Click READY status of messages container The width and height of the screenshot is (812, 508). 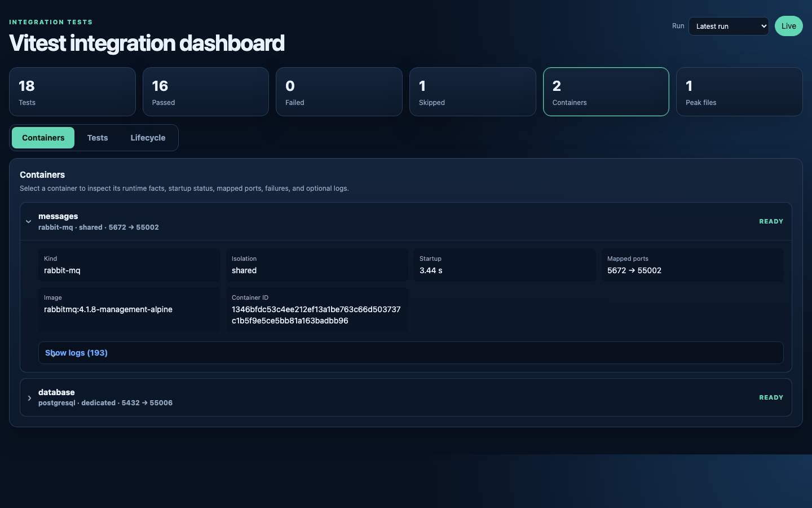tap(771, 221)
